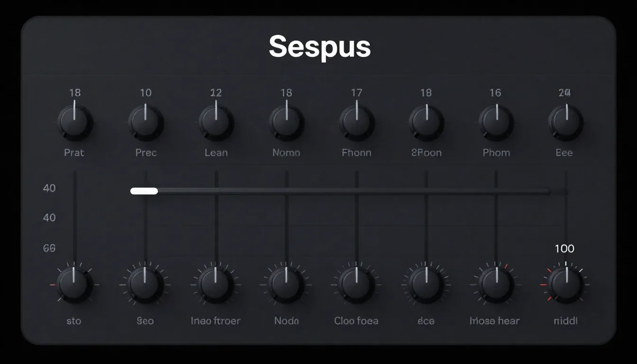Click the Ineo ftroer bottom knob
637x364 pixels.
pyautogui.click(x=216, y=284)
